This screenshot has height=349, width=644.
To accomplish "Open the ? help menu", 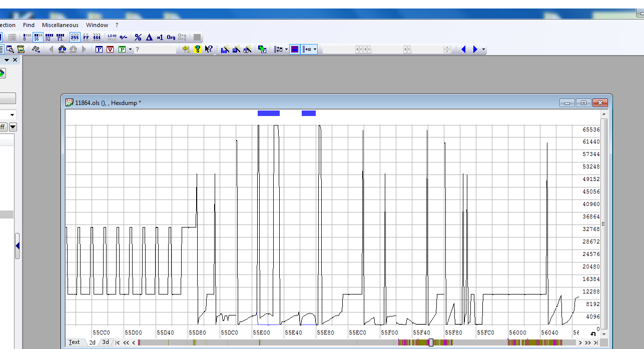I will coord(117,25).
